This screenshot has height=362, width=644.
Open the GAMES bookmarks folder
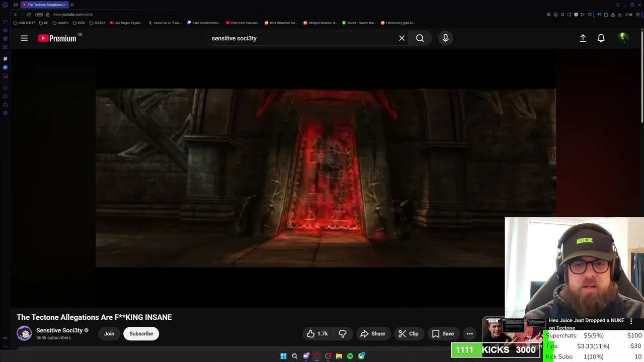60,23
